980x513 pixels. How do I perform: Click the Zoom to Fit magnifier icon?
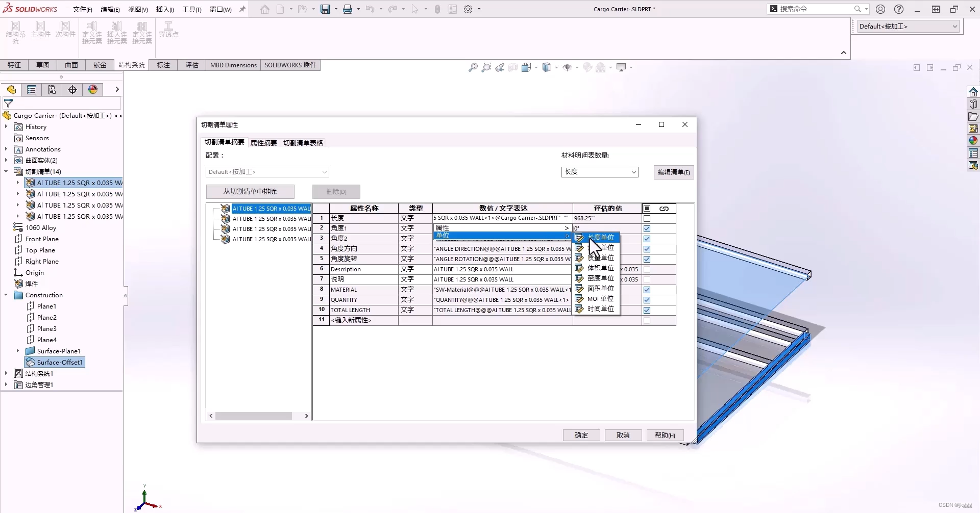(473, 67)
